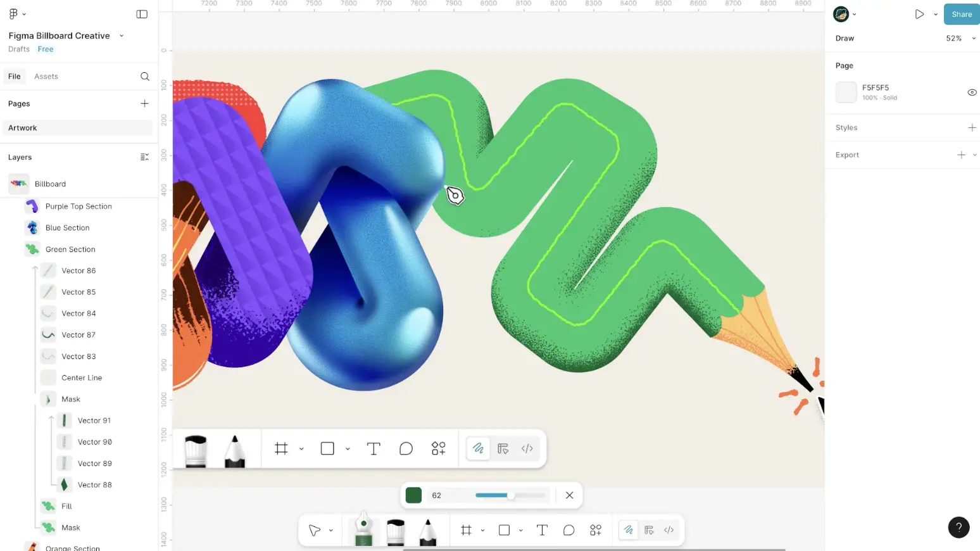
Task: Click the search icon in left panel
Action: click(145, 77)
